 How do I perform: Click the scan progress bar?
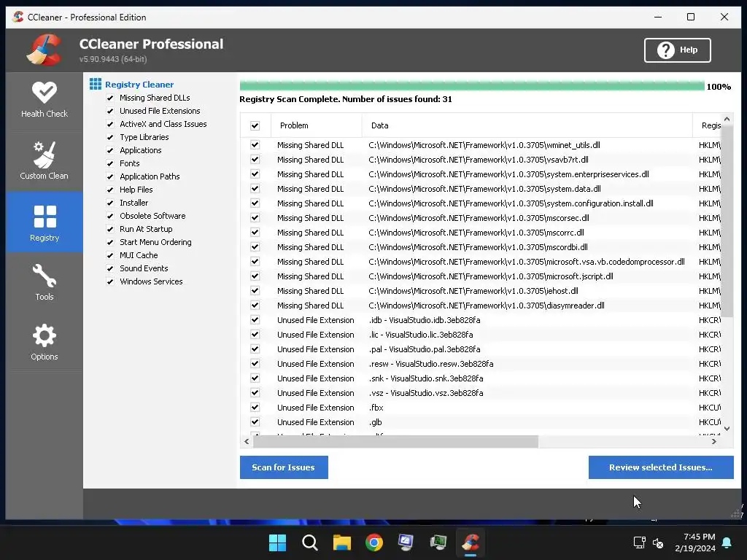click(x=472, y=86)
